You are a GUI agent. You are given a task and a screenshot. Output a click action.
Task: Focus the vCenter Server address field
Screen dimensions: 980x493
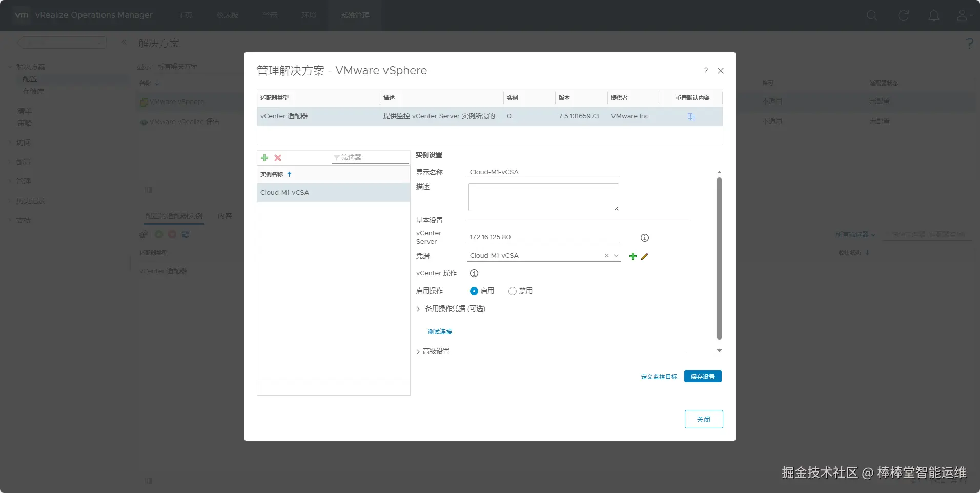tap(544, 237)
